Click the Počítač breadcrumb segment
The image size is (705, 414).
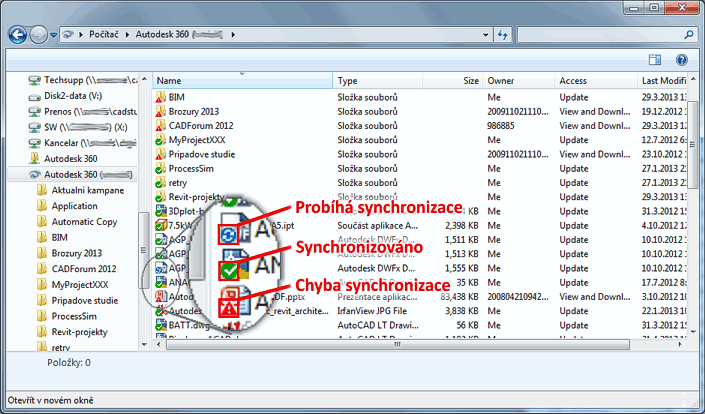point(103,35)
